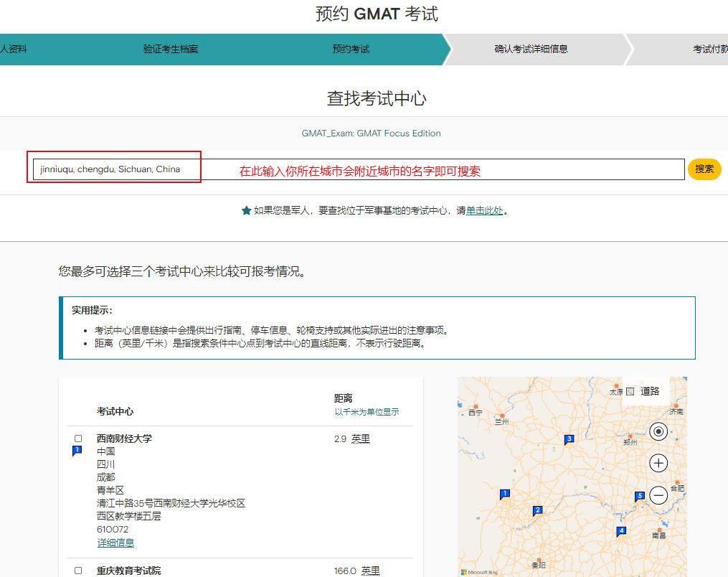
Task: Switch distance to 以千米为单位显示
Action: [x=367, y=412]
